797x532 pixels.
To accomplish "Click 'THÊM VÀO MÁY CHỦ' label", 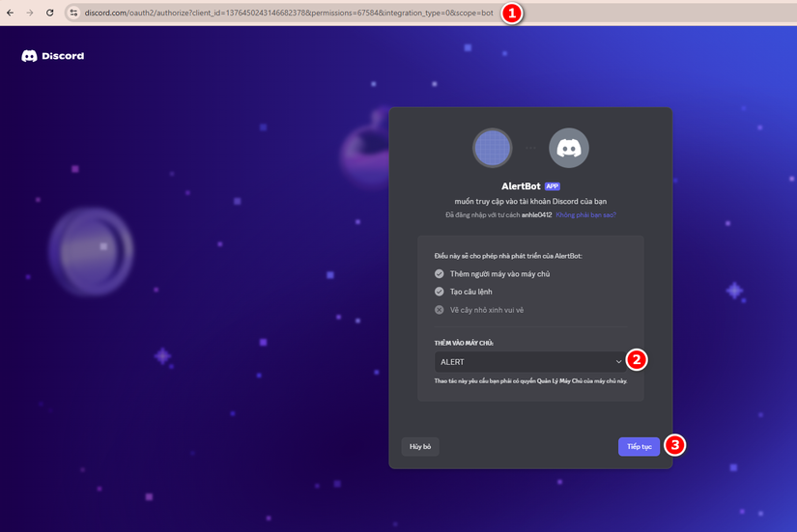I will [x=464, y=343].
